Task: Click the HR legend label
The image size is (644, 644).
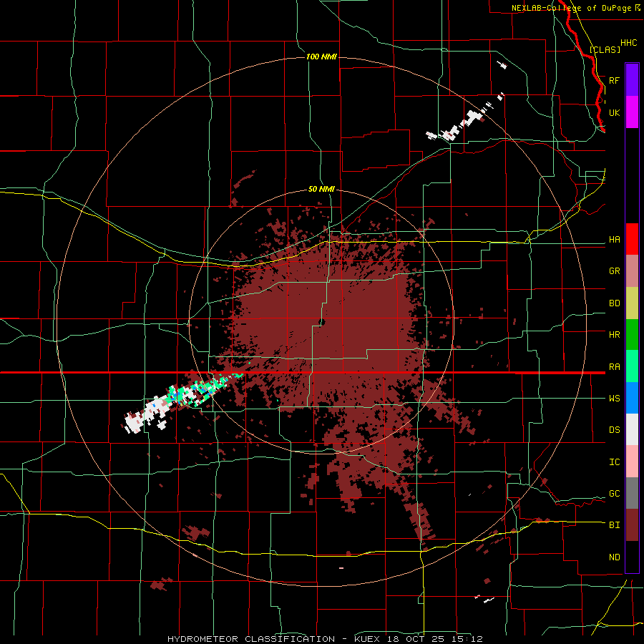Action: pyautogui.click(x=614, y=335)
